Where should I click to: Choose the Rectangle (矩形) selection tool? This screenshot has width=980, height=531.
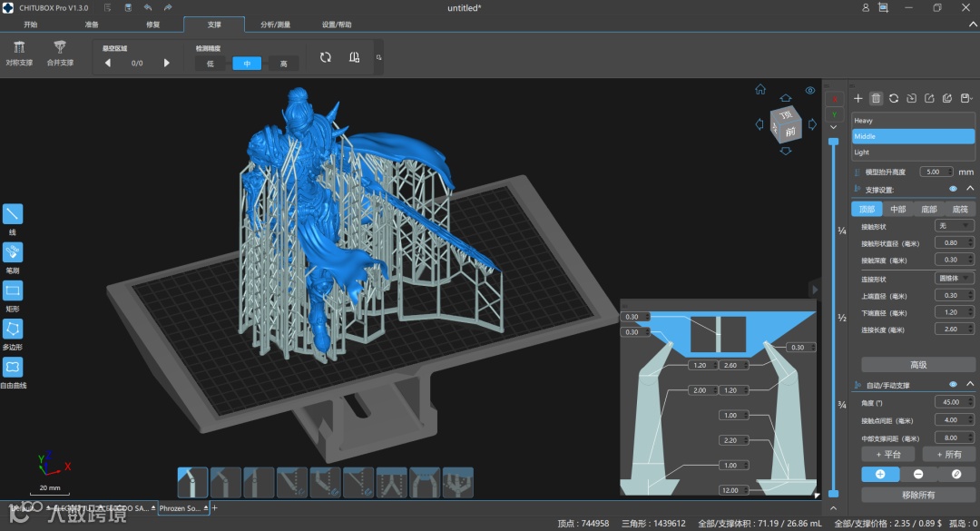(x=13, y=290)
